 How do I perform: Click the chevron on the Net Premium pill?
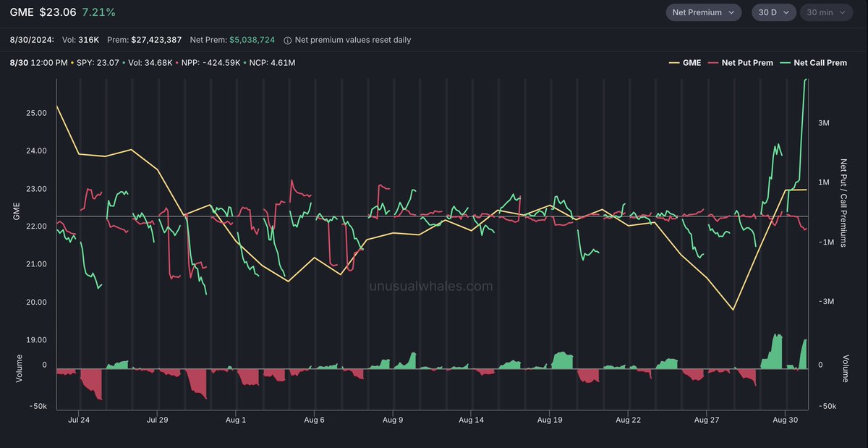733,12
